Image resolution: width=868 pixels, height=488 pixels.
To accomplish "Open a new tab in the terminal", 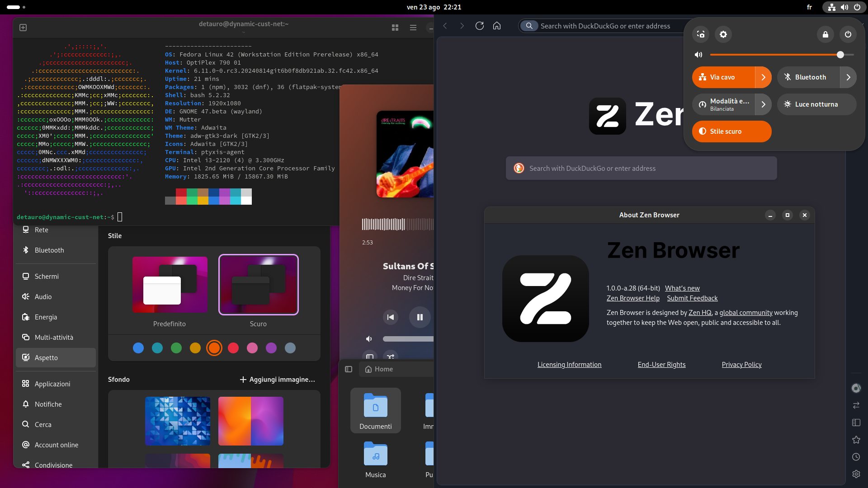I will (x=23, y=28).
